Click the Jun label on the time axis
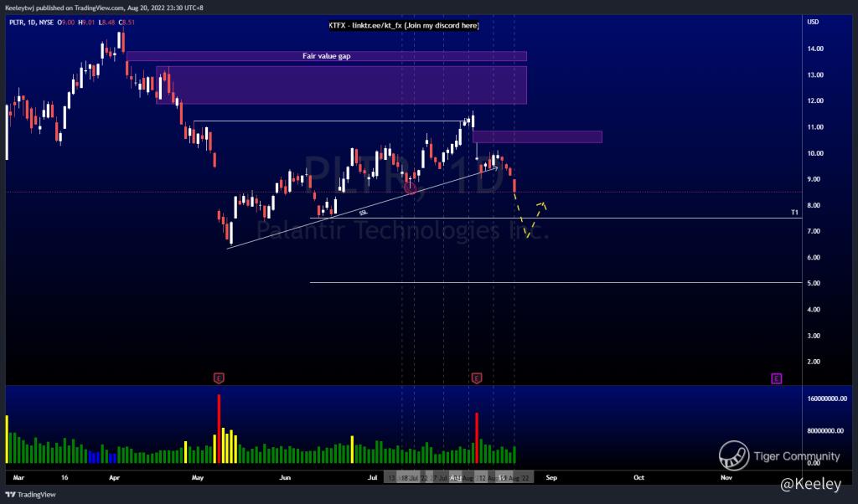 (285, 478)
